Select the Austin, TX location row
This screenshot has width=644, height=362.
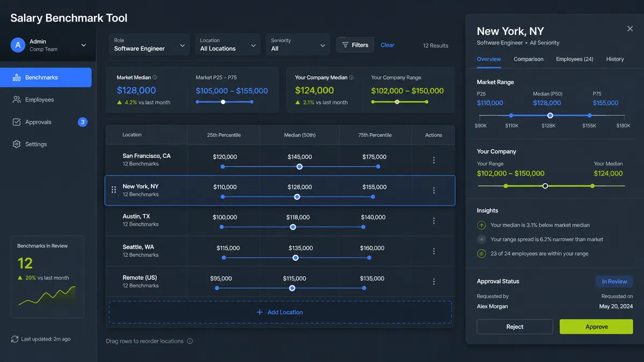(280, 220)
